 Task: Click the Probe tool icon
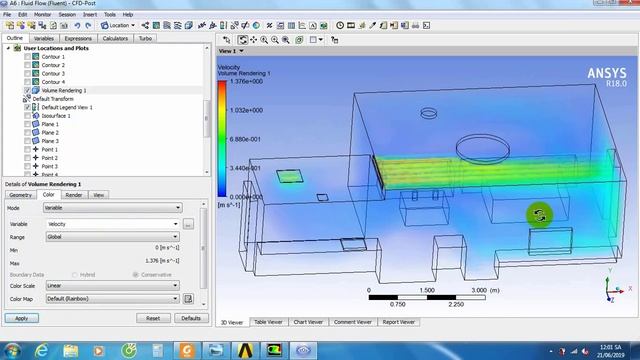pos(372,25)
